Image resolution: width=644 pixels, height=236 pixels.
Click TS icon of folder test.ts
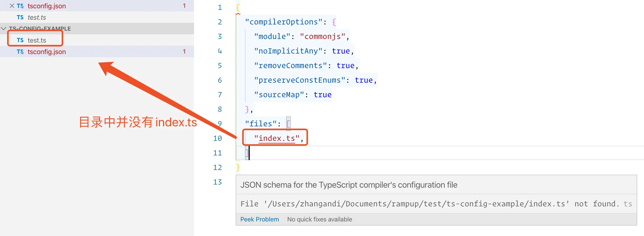click(x=20, y=40)
